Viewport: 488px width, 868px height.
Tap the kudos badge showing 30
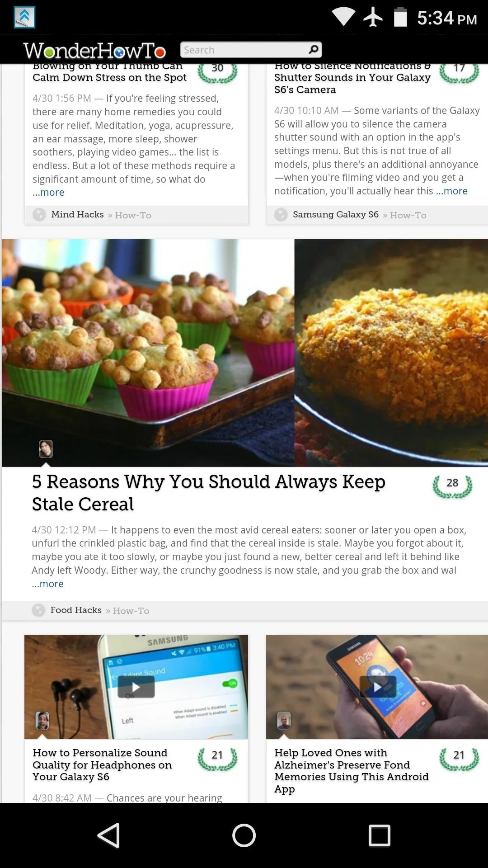pyautogui.click(x=217, y=71)
